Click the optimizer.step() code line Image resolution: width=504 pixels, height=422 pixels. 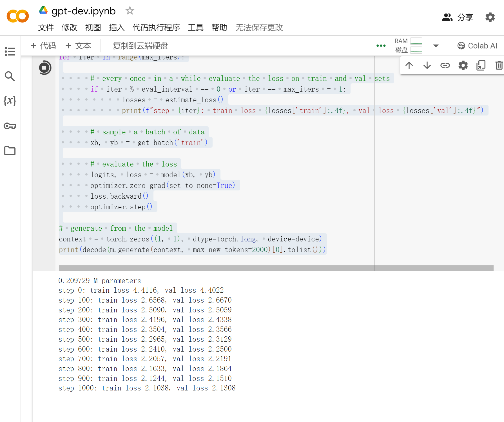click(x=121, y=207)
